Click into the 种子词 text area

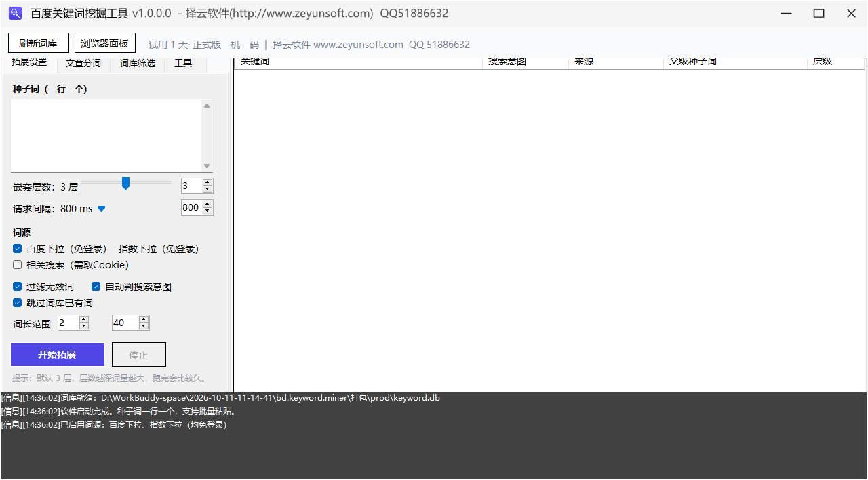pos(106,135)
